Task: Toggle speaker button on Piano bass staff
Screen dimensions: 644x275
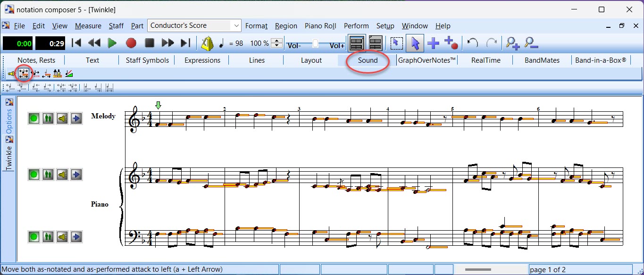Action: pyautogui.click(x=62, y=237)
